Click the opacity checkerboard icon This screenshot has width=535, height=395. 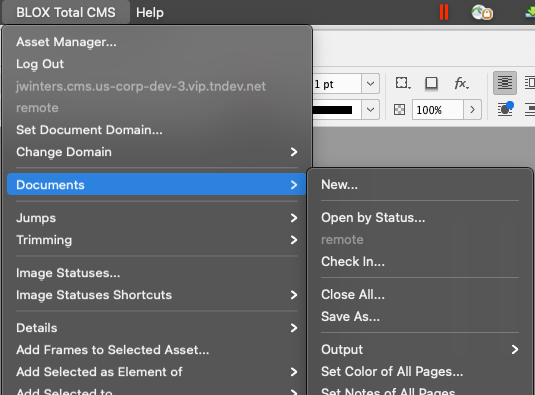pyautogui.click(x=400, y=110)
